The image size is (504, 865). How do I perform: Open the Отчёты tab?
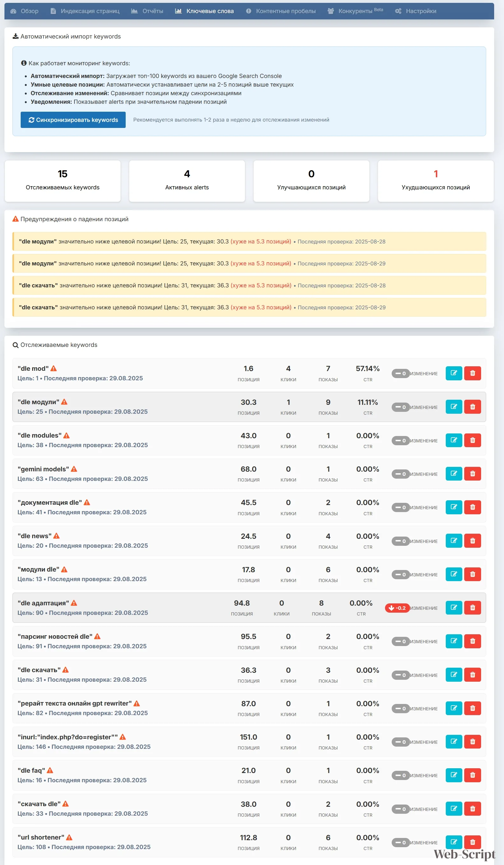coord(147,11)
